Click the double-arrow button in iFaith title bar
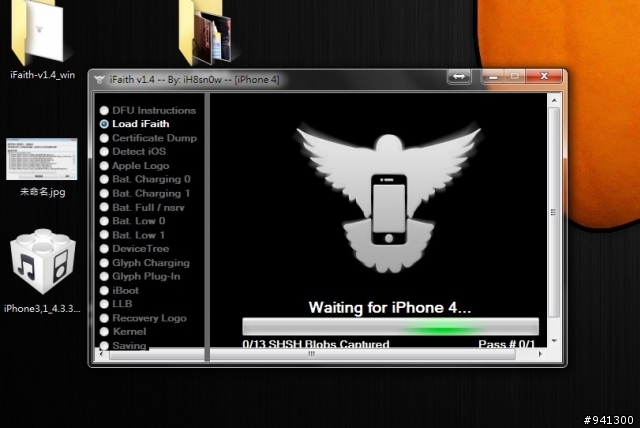The height and width of the screenshot is (428, 640). (459, 76)
